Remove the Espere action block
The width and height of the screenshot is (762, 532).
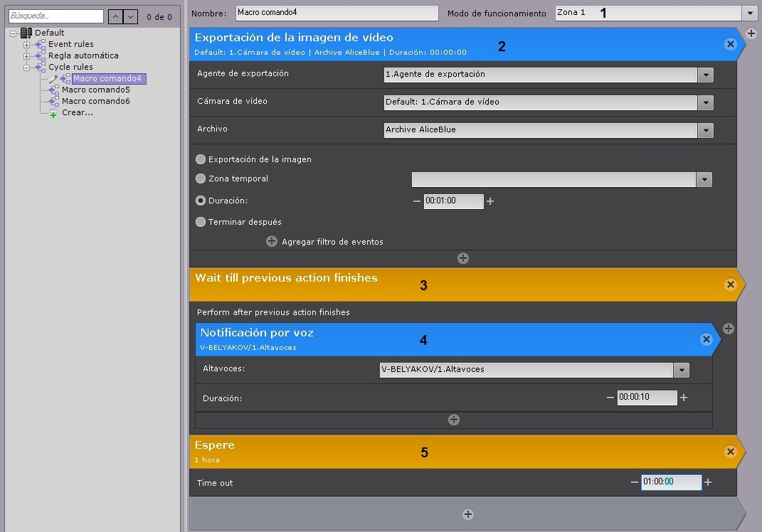pos(730,452)
